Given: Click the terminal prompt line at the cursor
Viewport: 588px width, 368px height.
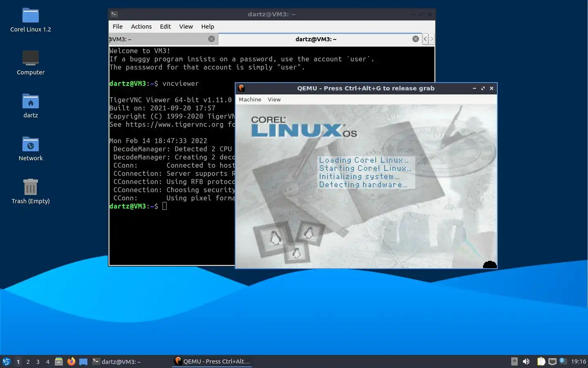Looking at the screenshot, I should point(138,206).
